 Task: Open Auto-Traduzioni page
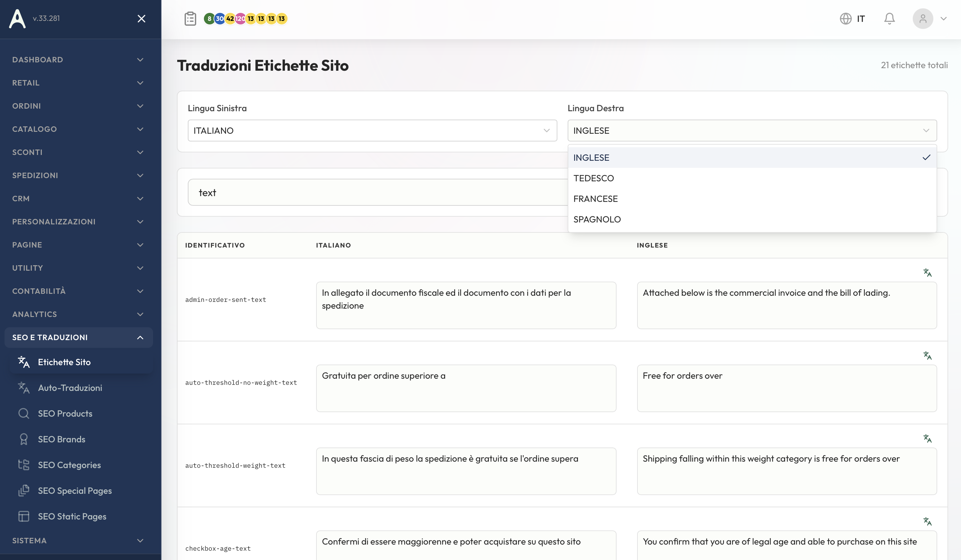coord(82,388)
